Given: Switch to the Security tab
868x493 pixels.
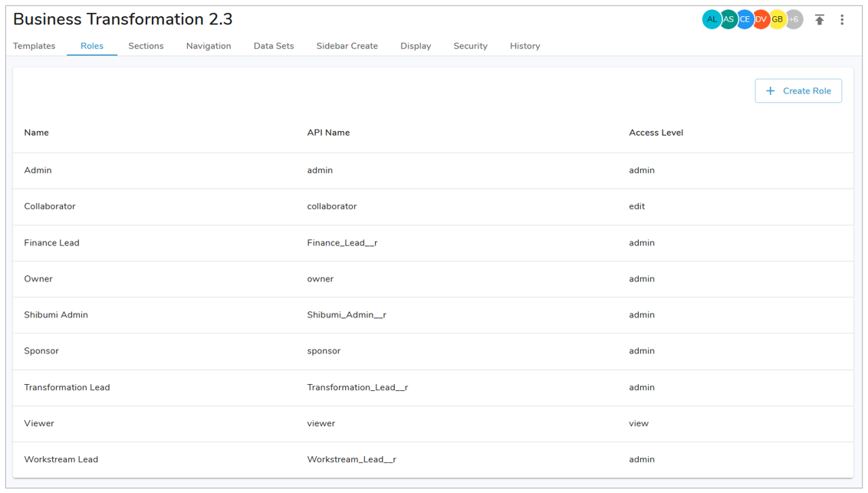Looking at the screenshot, I should (470, 46).
